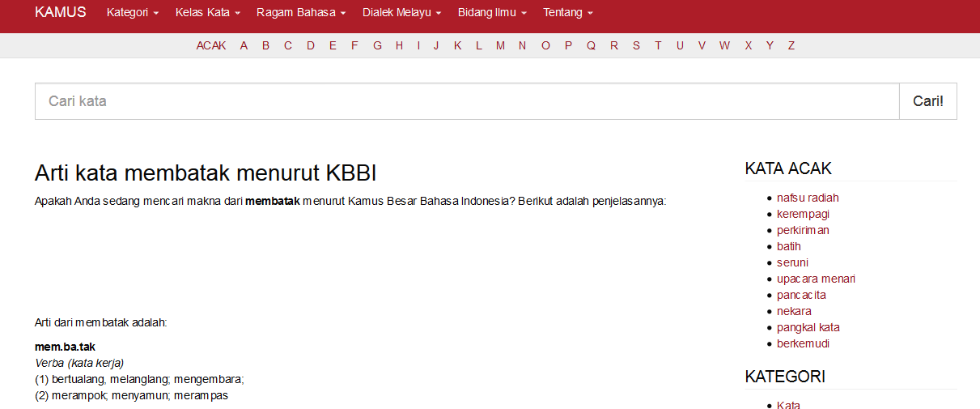
Task: Expand the Kelas Kata dropdown menu
Action: [208, 13]
